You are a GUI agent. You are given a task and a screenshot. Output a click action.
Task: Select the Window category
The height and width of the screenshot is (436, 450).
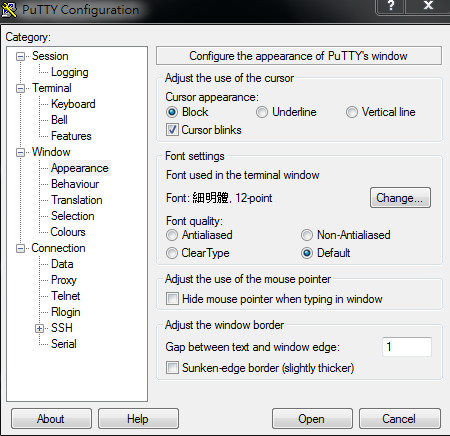click(x=51, y=152)
